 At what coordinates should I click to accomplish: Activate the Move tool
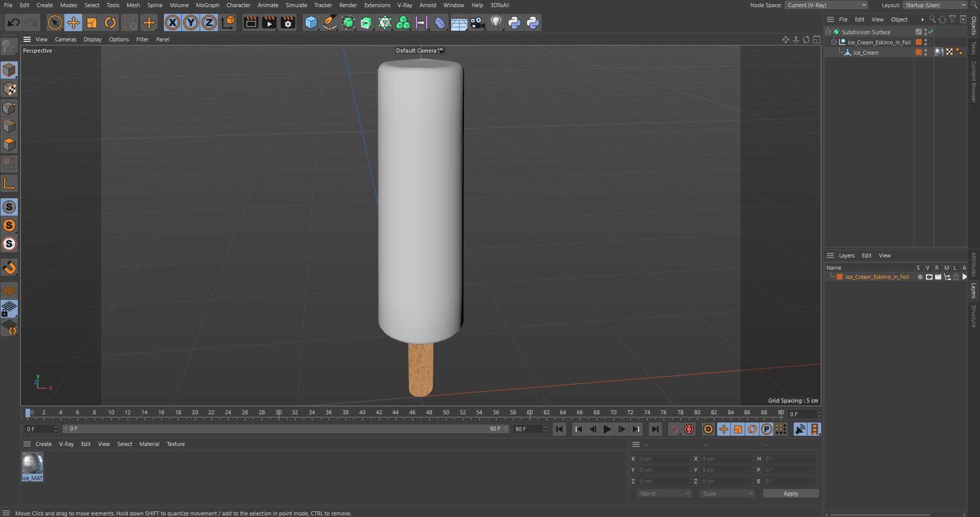click(x=73, y=22)
